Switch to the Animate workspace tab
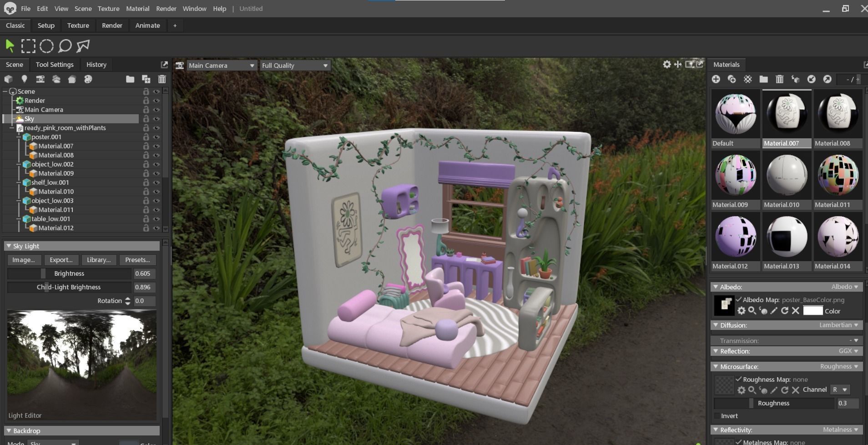The height and width of the screenshot is (445, 868). point(147,25)
